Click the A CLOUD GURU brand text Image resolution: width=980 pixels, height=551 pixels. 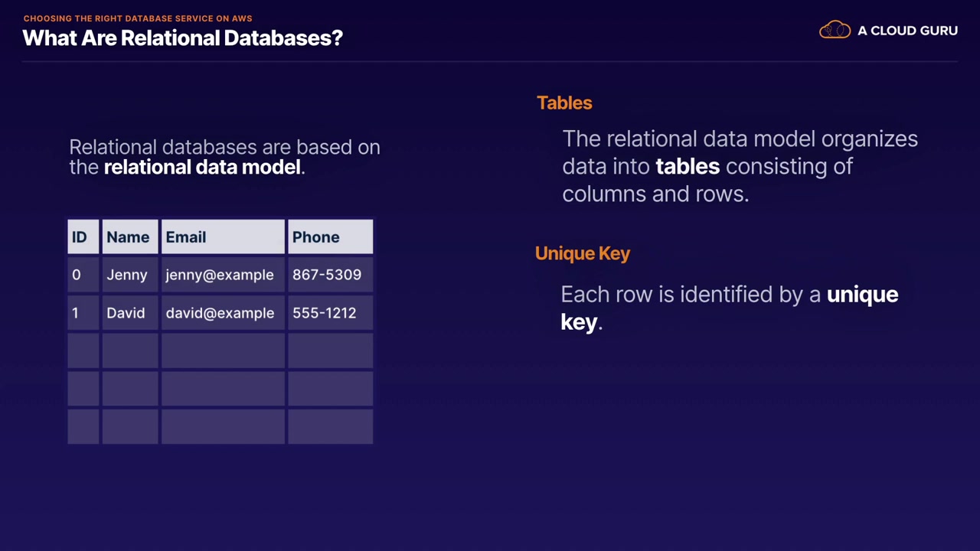pos(907,31)
